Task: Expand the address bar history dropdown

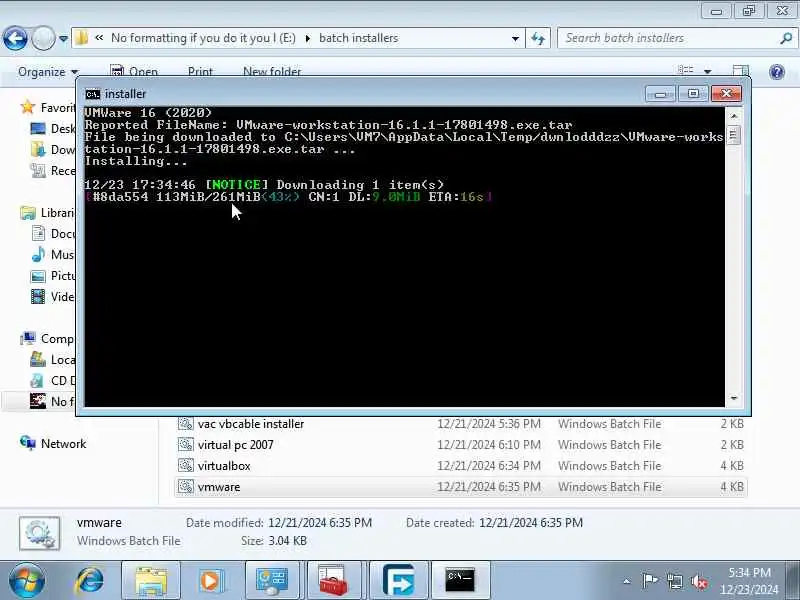Action: click(515, 38)
